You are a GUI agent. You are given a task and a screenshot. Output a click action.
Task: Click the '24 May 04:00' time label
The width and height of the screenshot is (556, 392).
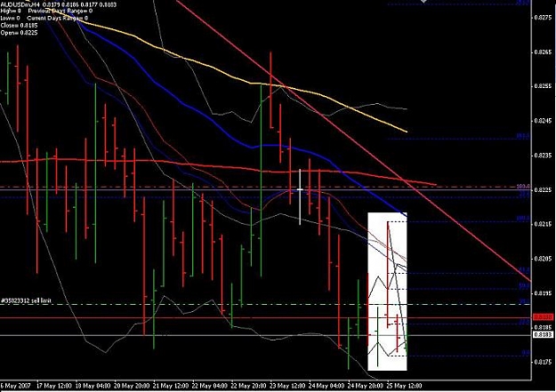326,386
